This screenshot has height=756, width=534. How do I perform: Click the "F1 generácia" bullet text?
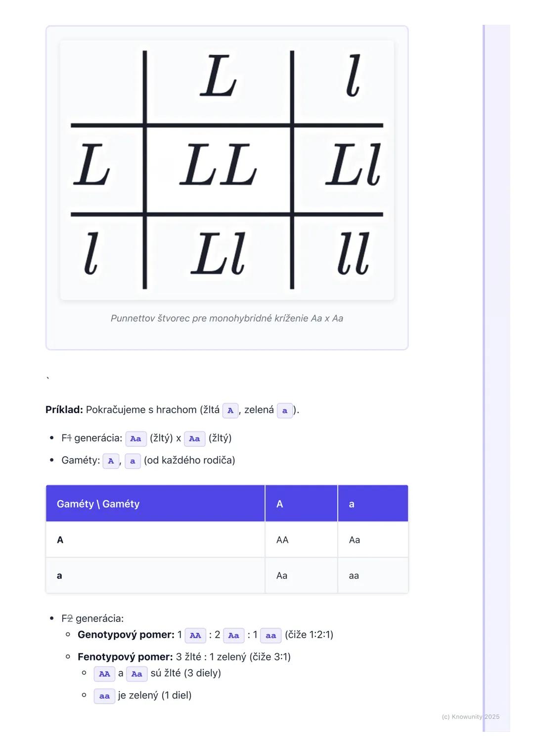[x=91, y=438]
